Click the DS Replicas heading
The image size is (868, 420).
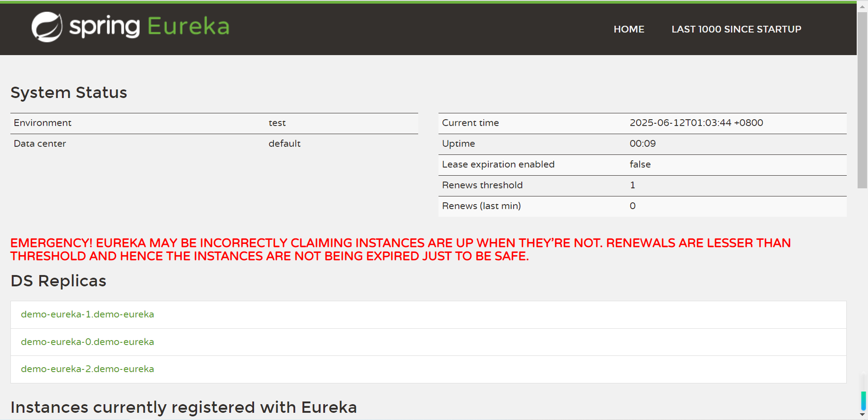(x=58, y=281)
